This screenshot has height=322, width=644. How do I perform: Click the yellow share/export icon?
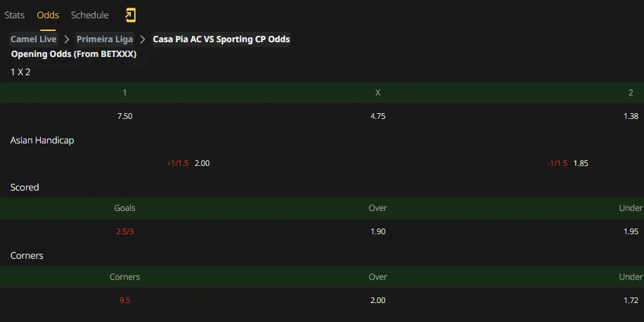point(130,15)
